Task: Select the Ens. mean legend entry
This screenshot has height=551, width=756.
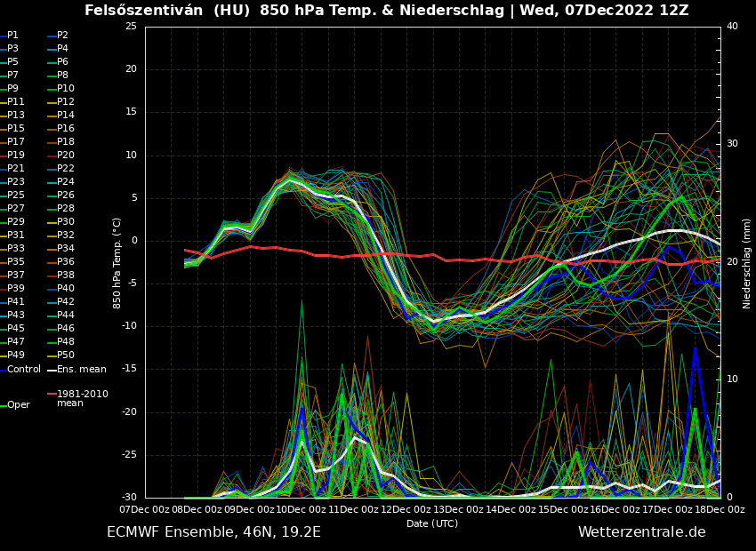Action: pyautogui.click(x=81, y=369)
